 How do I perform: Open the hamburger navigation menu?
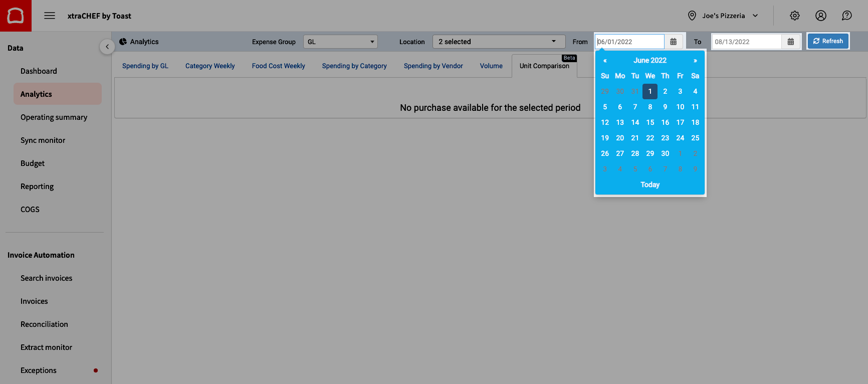tap(50, 16)
